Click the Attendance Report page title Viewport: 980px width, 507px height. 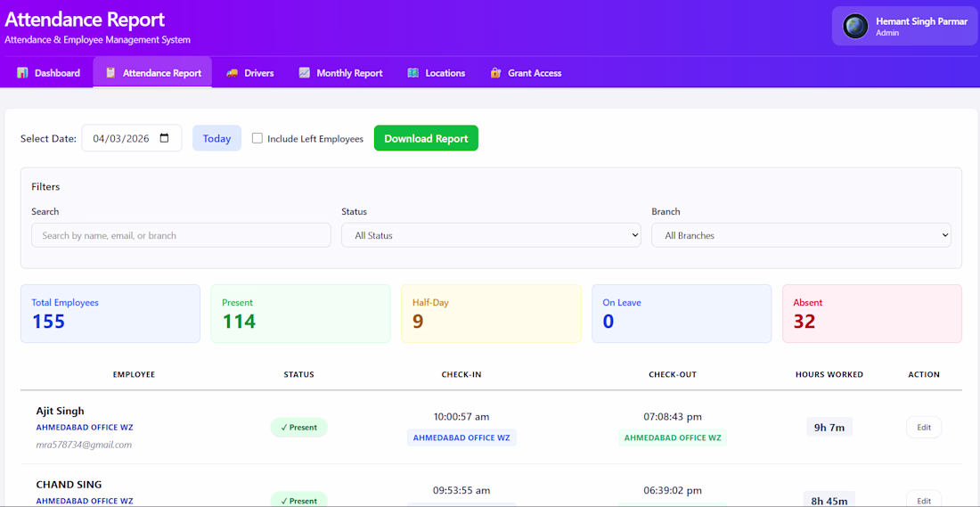coord(85,20)
